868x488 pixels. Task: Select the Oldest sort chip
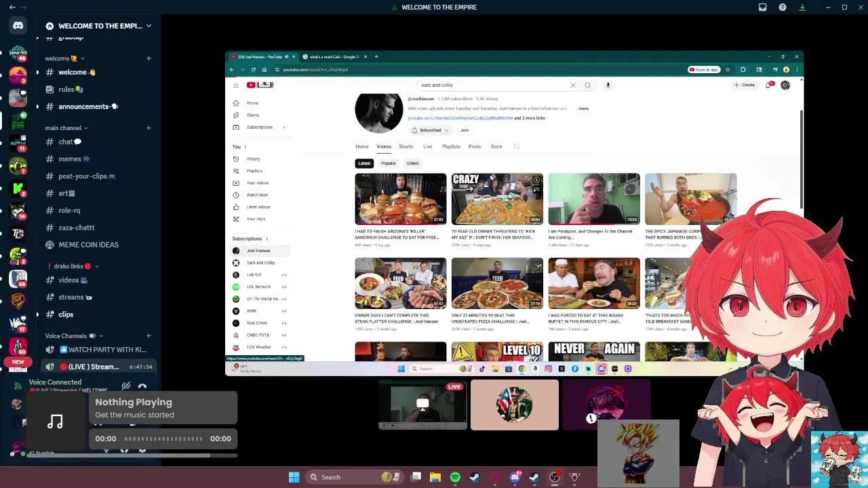(413, 163)
